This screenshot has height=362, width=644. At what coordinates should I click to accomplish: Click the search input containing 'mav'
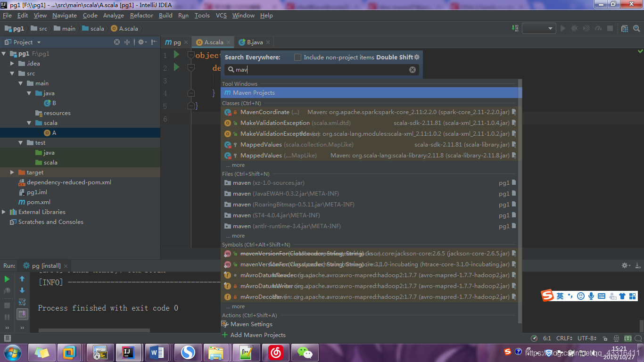(322, 70)
